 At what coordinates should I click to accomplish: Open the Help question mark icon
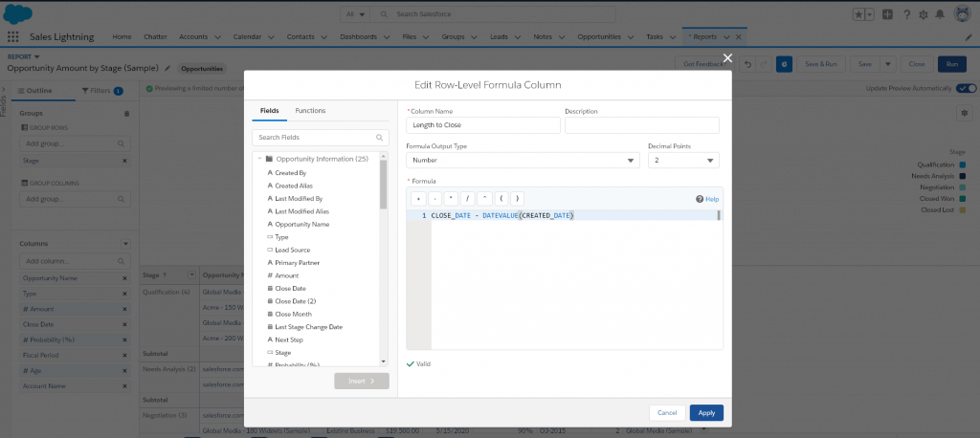pos(906,14)
